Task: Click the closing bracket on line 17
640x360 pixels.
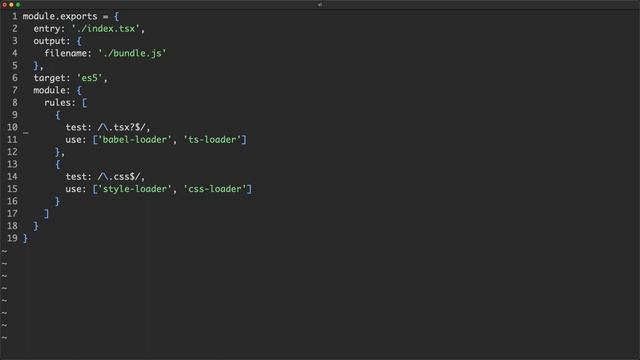Action: (x=47, y=214)
